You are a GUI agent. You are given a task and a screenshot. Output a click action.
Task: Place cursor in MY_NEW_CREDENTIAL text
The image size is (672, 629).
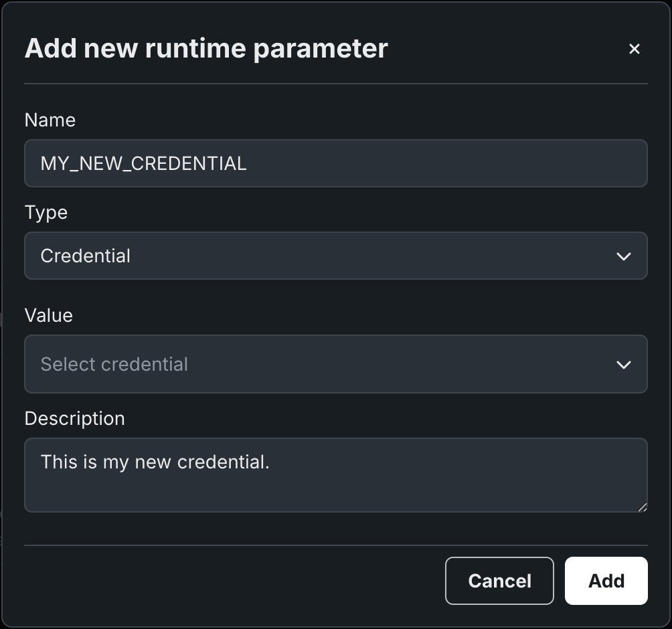(x=143, y=163)
